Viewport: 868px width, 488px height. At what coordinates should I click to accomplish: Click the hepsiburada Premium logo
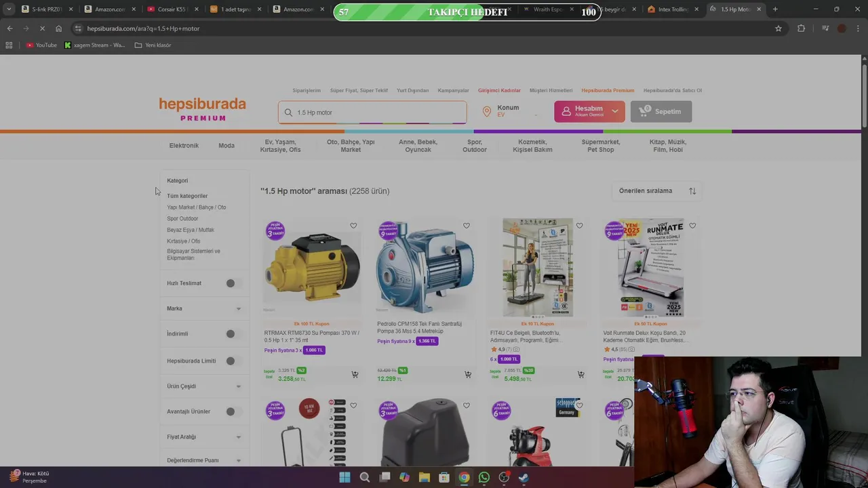202,109
